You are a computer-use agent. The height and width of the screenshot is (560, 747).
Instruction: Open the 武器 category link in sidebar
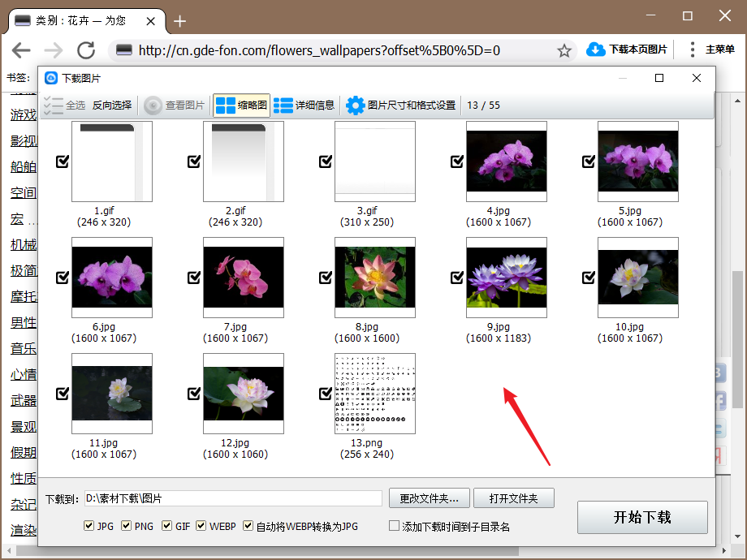[24, 400]
